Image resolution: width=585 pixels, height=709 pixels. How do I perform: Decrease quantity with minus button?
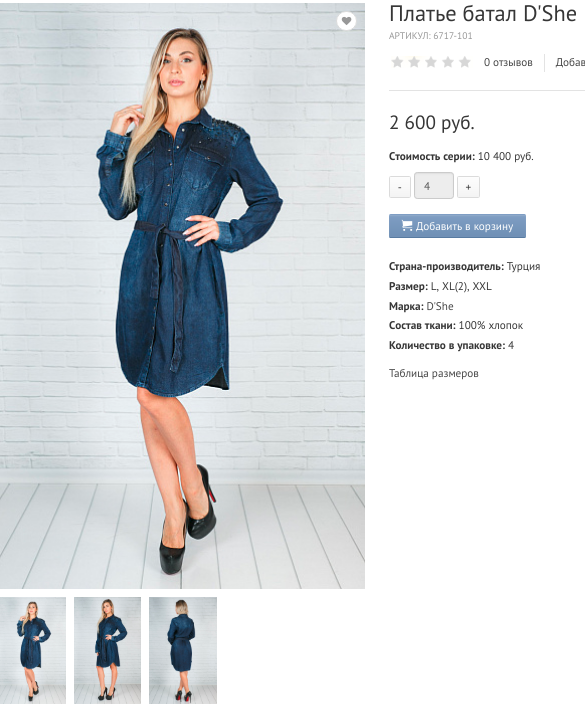(400, 187)
